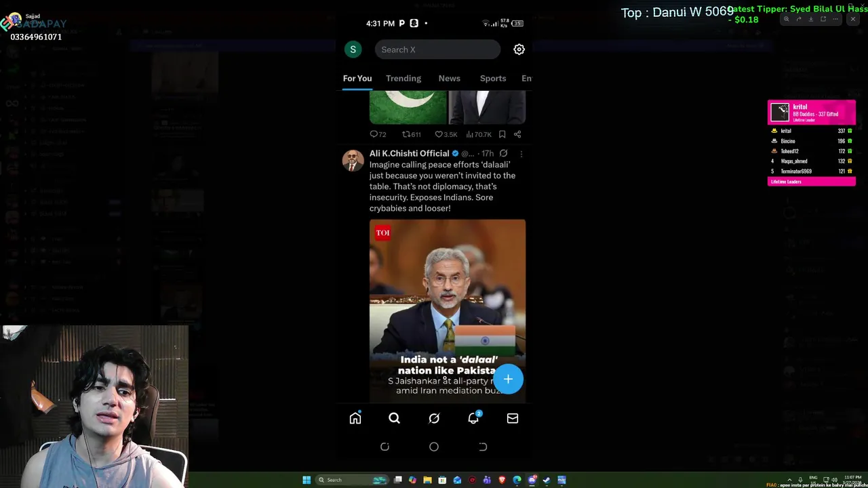
Task: Show hidden system tray icons chevron
Action: 789,480
